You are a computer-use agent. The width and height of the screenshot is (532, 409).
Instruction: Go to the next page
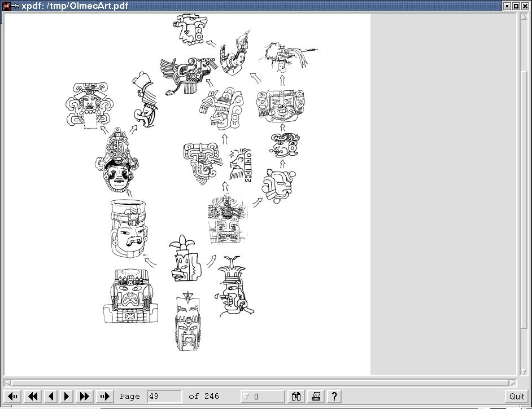[x=67, y=396]
